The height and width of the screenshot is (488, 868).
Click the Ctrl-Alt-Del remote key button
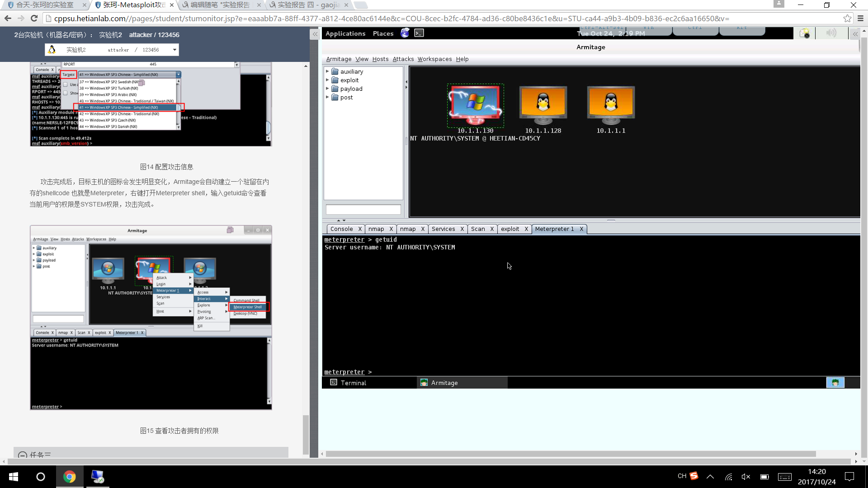click(602, 31)
